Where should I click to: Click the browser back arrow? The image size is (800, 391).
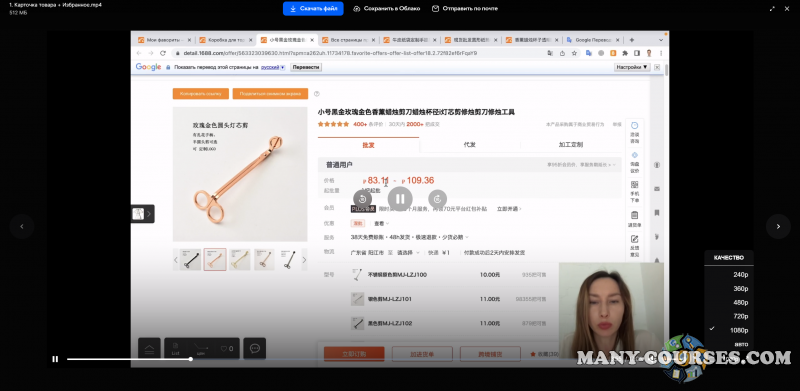[x=139, y=53]
